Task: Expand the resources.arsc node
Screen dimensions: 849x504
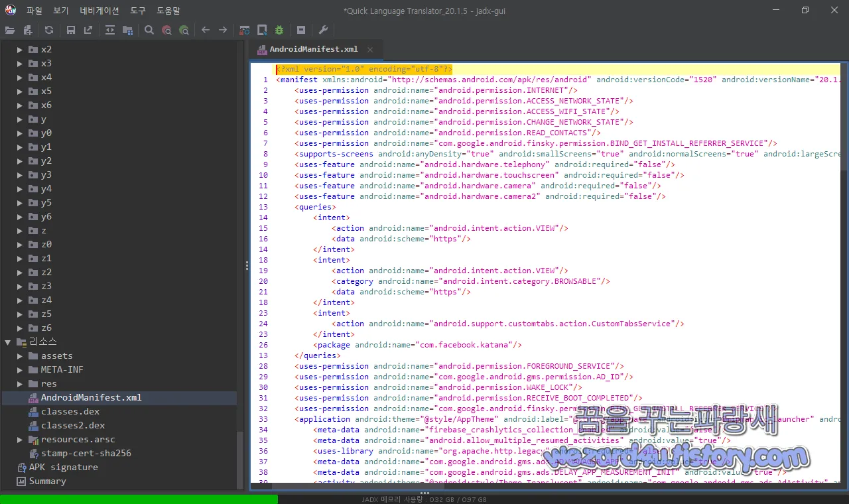Action: [x=20, y=440]
